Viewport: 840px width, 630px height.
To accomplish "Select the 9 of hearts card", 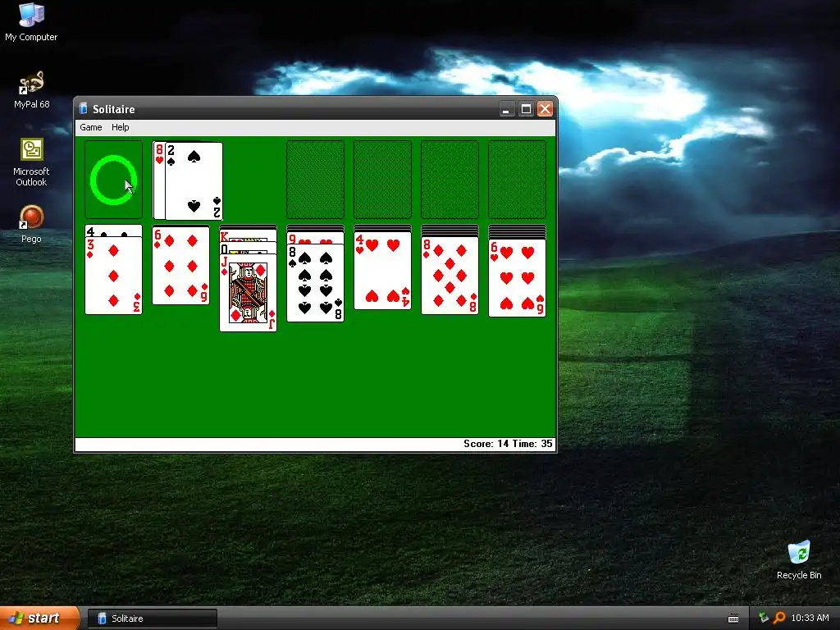I will click(315, 238).
